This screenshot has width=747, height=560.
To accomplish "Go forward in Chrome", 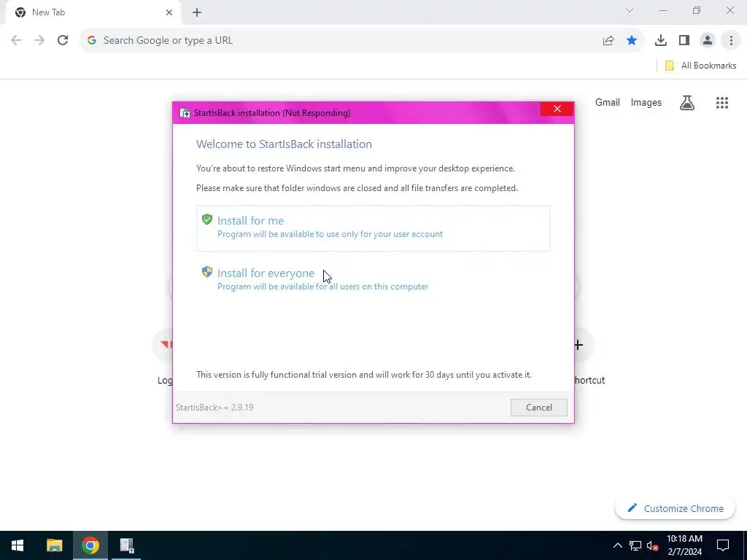I will click(x=39, y=41).
